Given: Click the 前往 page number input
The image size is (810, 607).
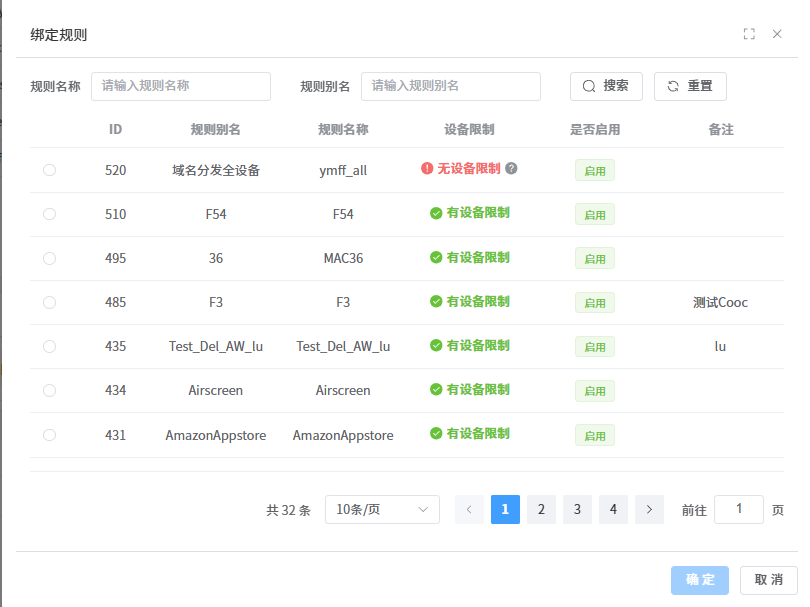Looking at the screenshot, I should click(739, 509).
